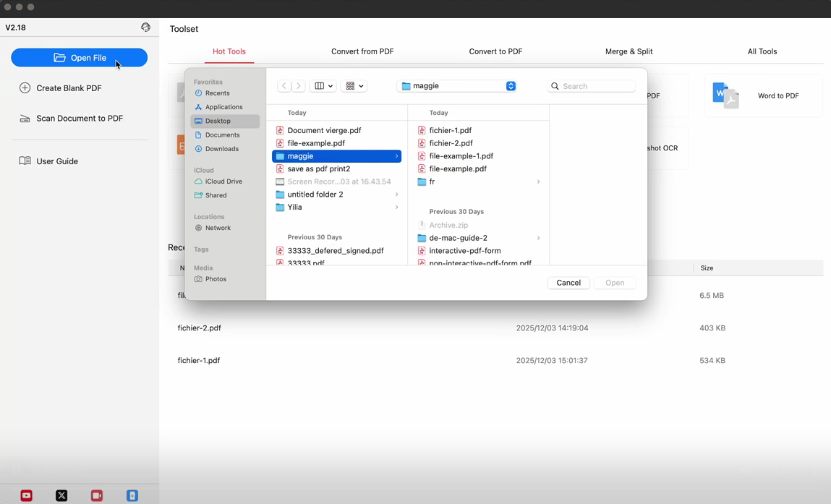Screen dimensions: 831x504
Task: Click the Search field in the file dialog
Action: tap(597, 86)
